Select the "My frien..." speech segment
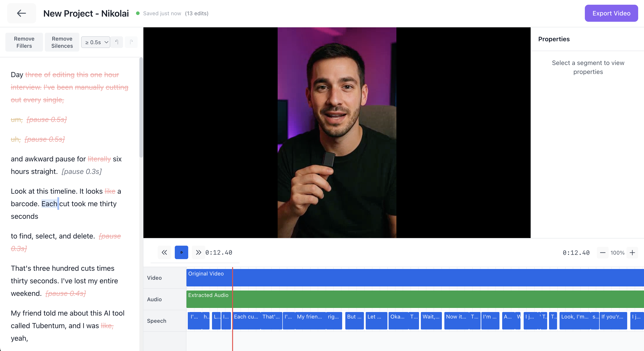This screenshot has width=644, height=351. tap(310, 321)
